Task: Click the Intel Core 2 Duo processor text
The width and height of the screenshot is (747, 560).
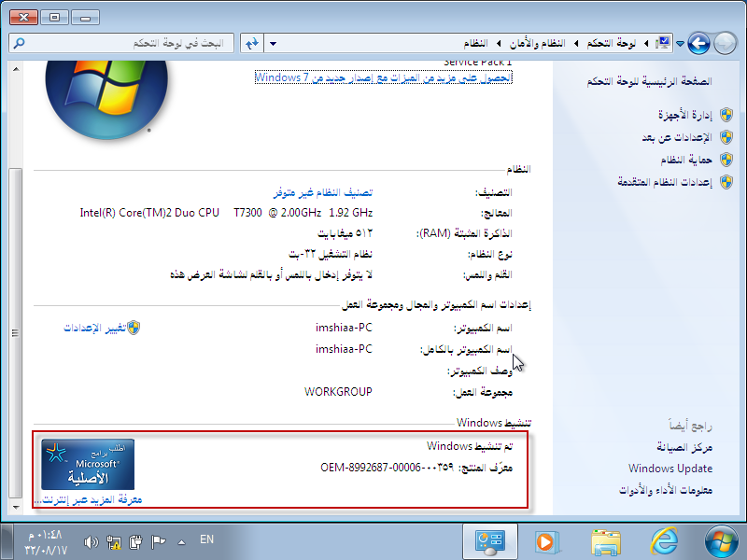Action: point(226,213)
